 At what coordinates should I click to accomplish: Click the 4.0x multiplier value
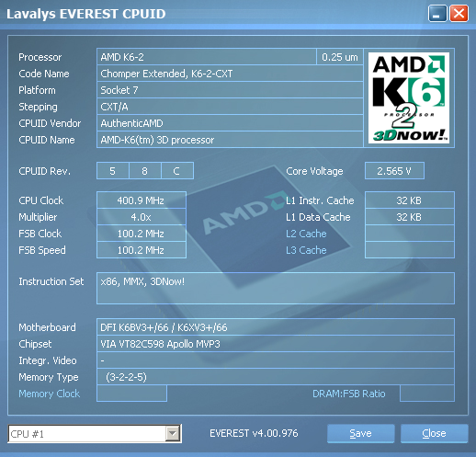(142, 217)
